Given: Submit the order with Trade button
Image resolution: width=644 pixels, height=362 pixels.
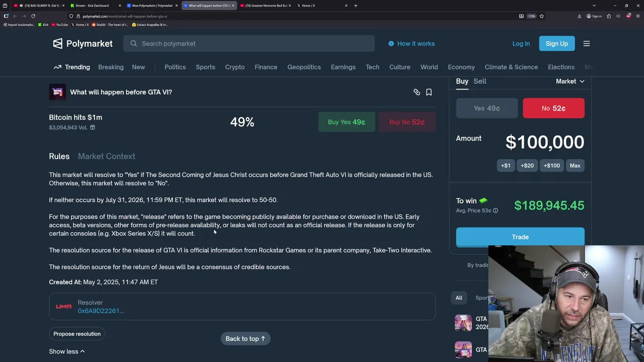Looking at the screenshot, I should (520, 237).
